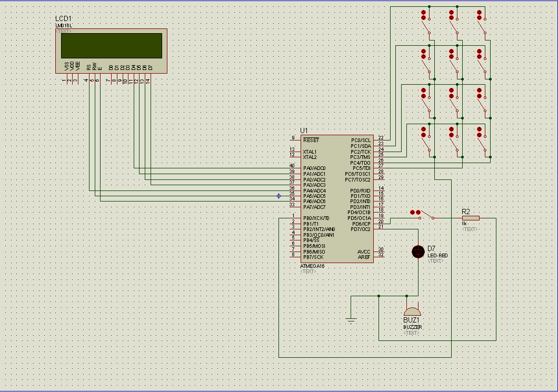Select the LED-RED diode symbol D7
The width and height of the screenshot is (558, 392).
point(418,252)
